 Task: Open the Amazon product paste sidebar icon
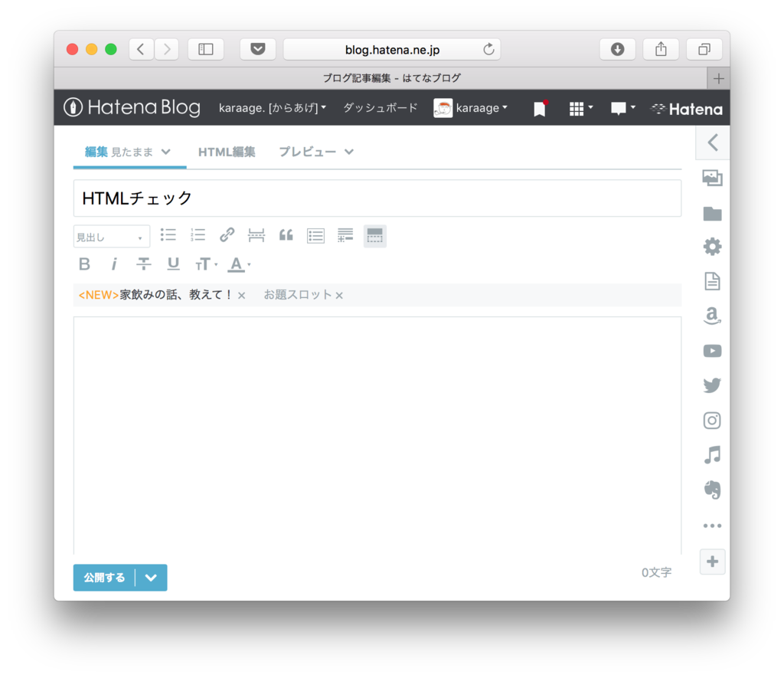coord(712,316)
